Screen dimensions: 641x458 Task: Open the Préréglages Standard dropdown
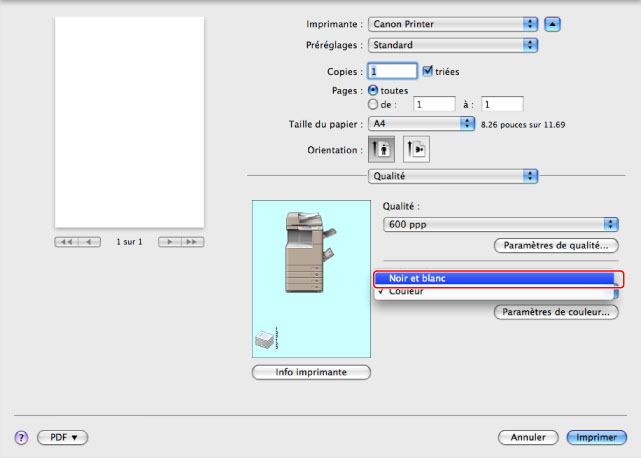tap(452, 45)
